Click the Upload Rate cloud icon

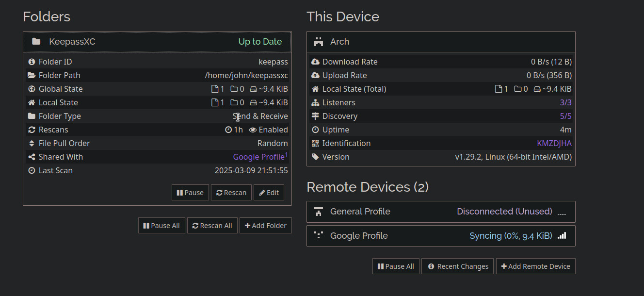click(315, 76)
